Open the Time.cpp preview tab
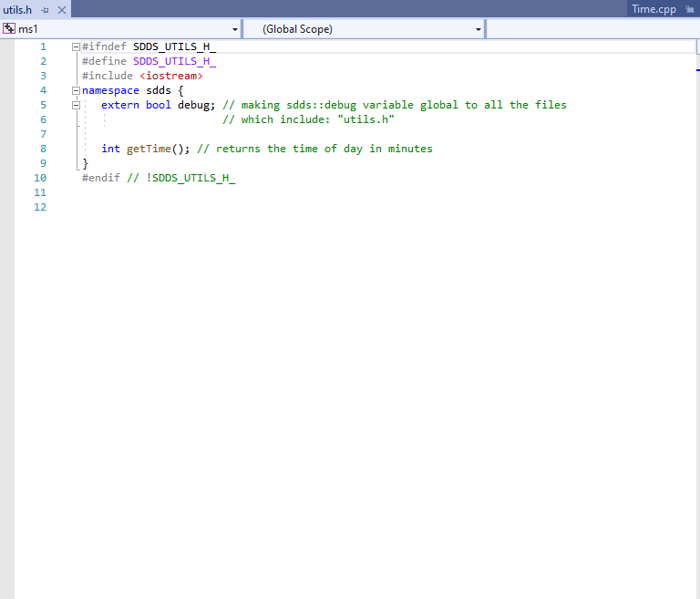This screenshot has height=599, width=700. click(x=654, y=9)
